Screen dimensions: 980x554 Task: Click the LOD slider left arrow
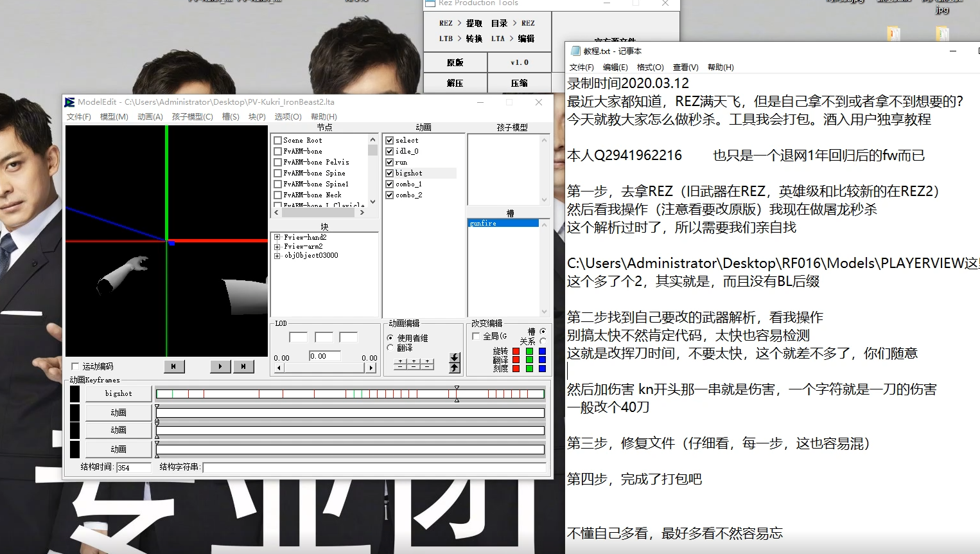(x=279, y=368)
